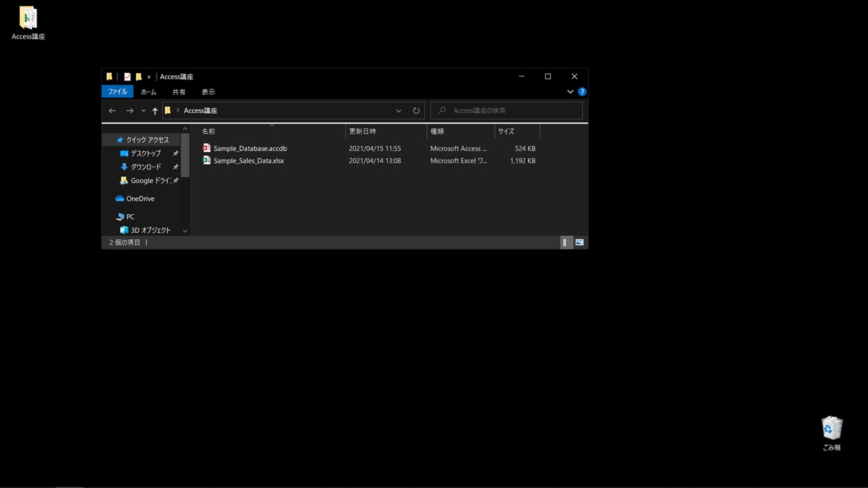This screenshot has width=868, height=488.
Task: Switch to details view layout
Action: tap(566, 243)
